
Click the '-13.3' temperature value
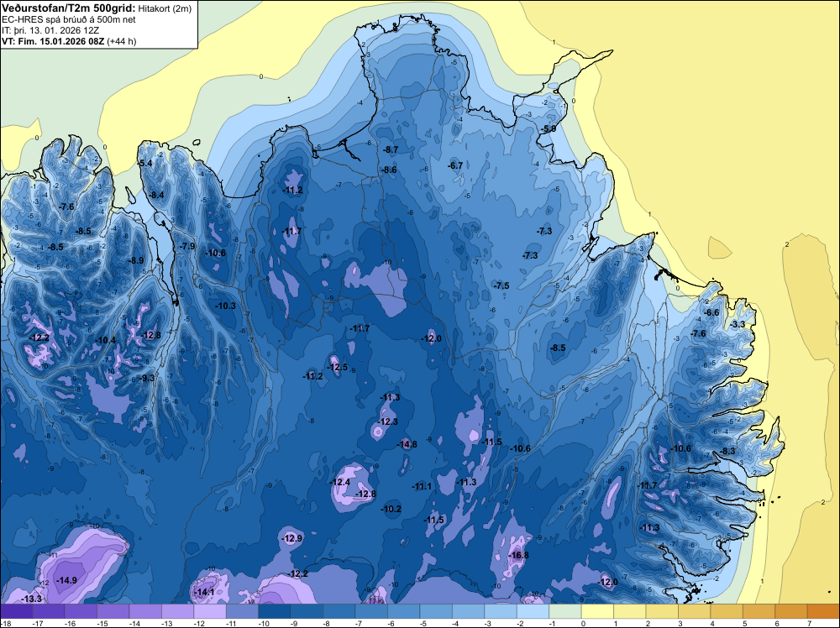point(31,599)
